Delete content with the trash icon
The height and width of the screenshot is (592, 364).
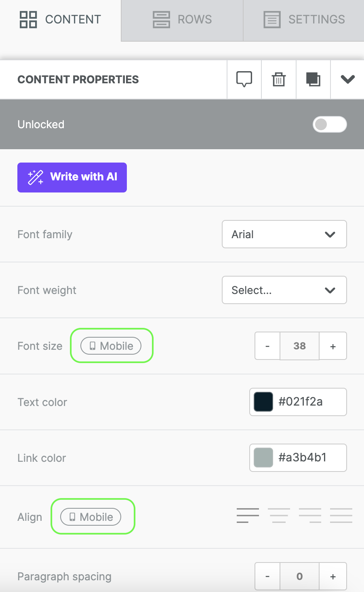tap(279, 79)
